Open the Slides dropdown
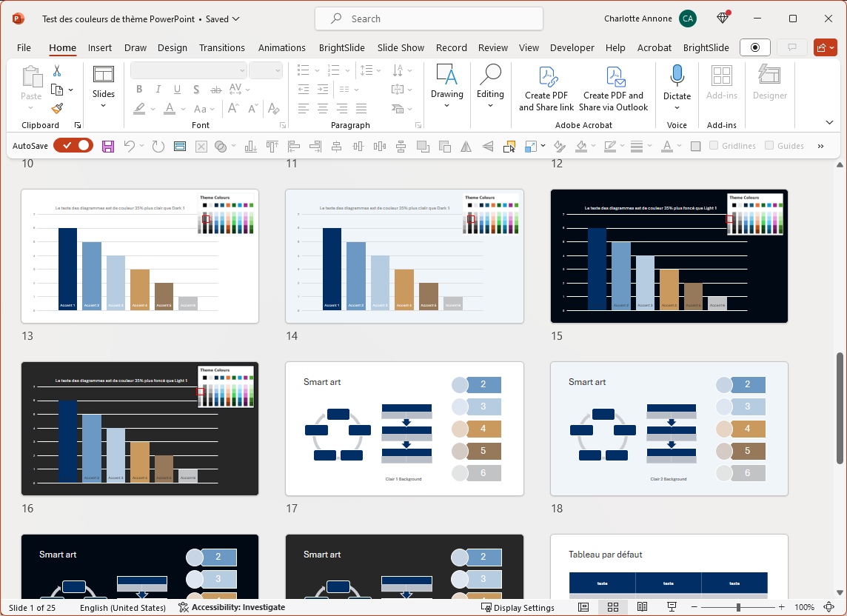Viewport: 847px width, 616px height. 103,87
